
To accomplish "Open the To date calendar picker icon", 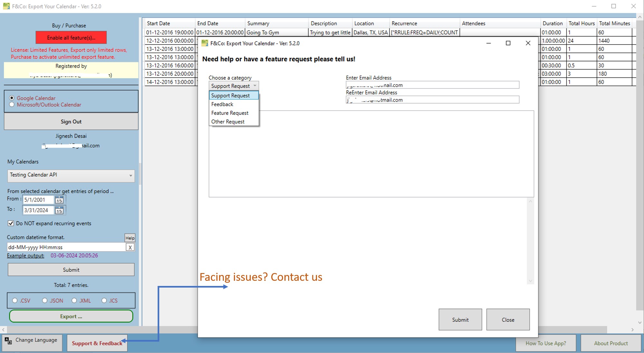I will (x=59, y=211).
